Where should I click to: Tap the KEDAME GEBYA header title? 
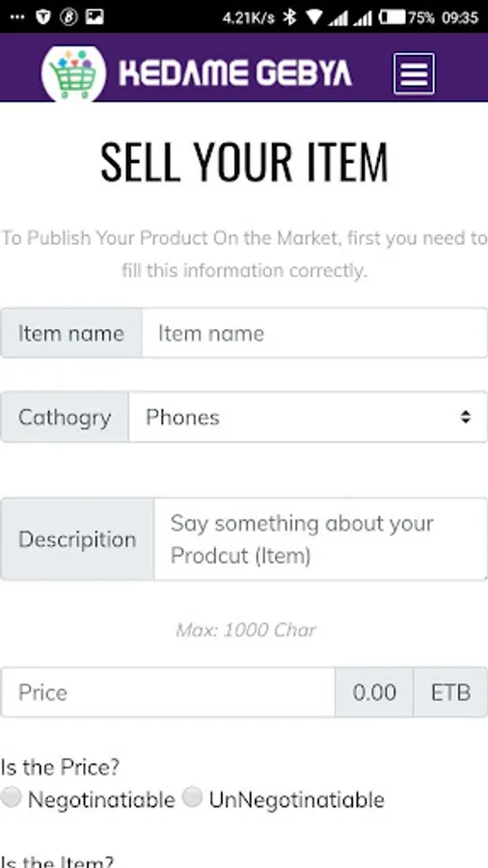click(x=235, y=73)
